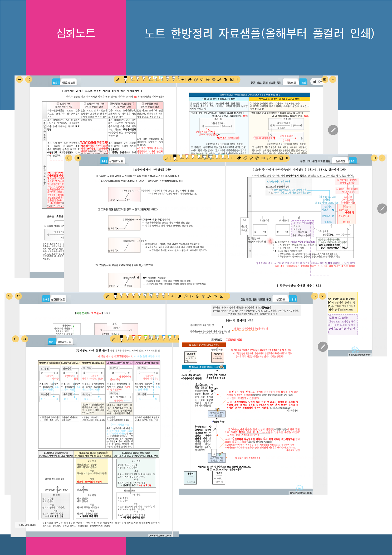Select the laser pointer in page 110 toolbar
The image size is (392, 555).
click(209, 296)
